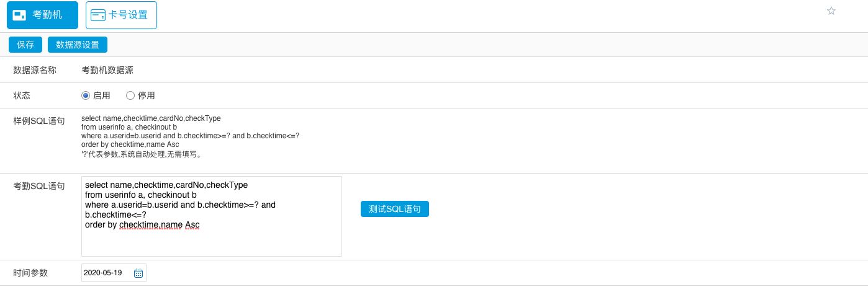Click the star favorite icon
Screen dimensions: 868x292
click(831, 11)
